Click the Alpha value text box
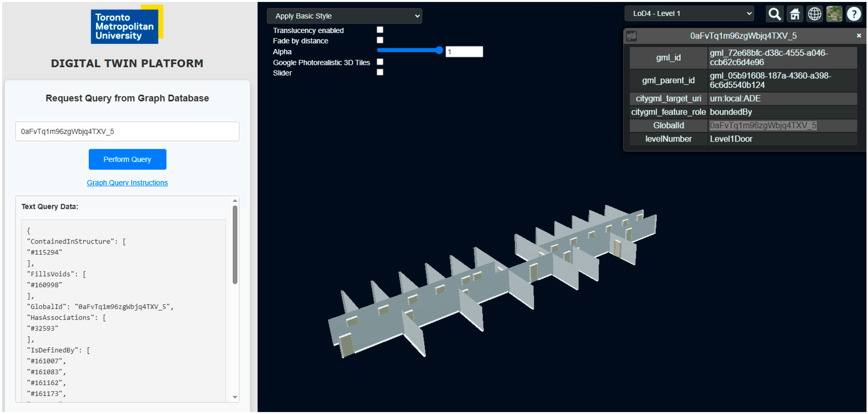 coord(464,52)
